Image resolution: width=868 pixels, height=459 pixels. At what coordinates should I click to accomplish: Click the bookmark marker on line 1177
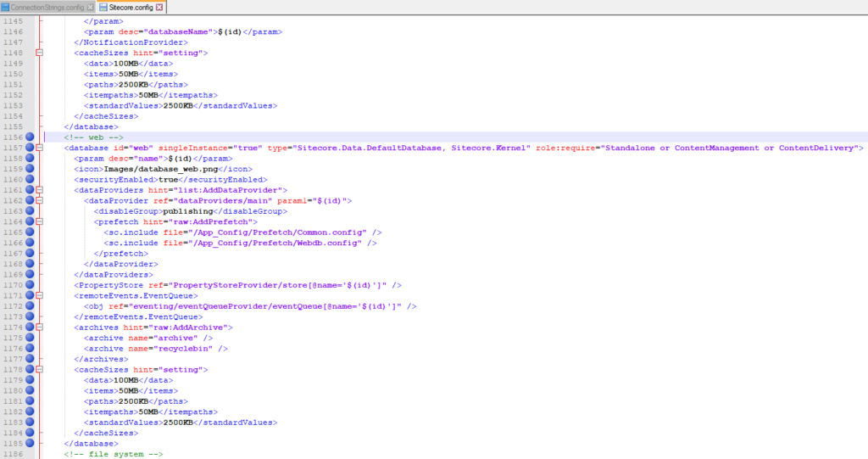[30, 358]
